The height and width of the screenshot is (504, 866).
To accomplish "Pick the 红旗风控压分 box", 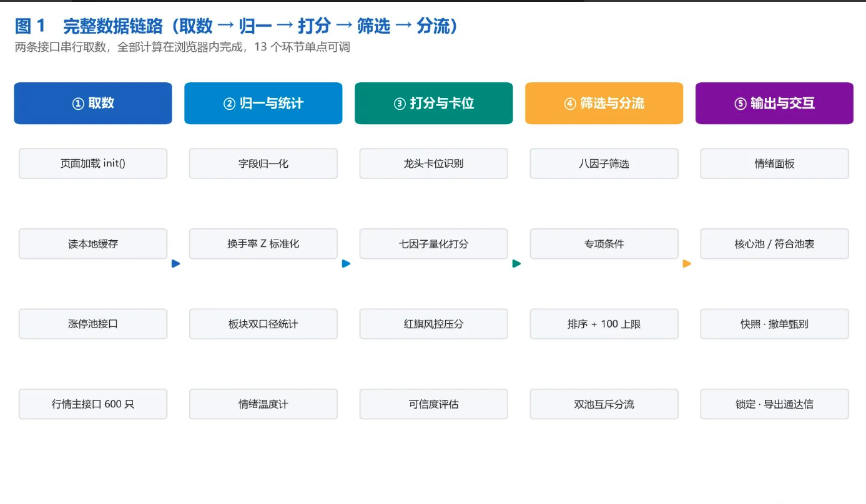I will 434,324.
